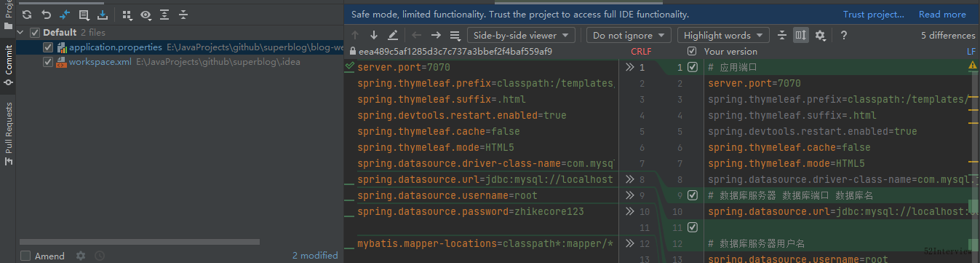Click the Read more link
The image size is (980, 263).
942,14
